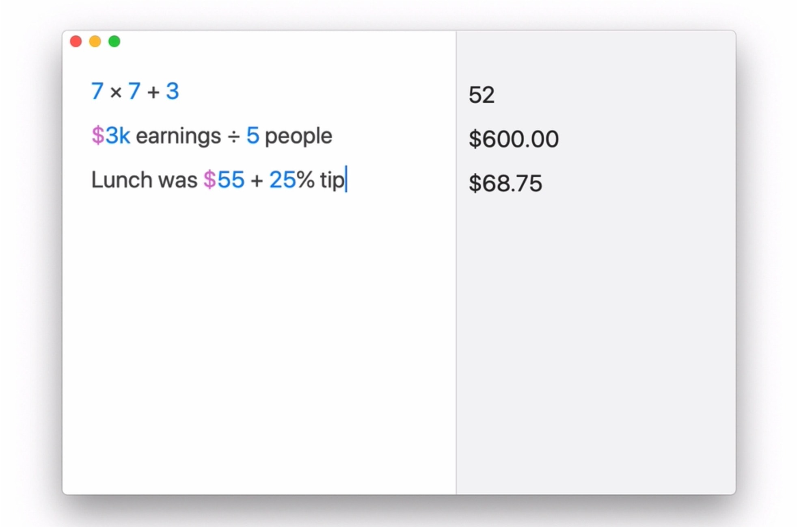Place cursor on the word "tip"
812x527 pixels.
pyautogui.click(x=332, y=180)
